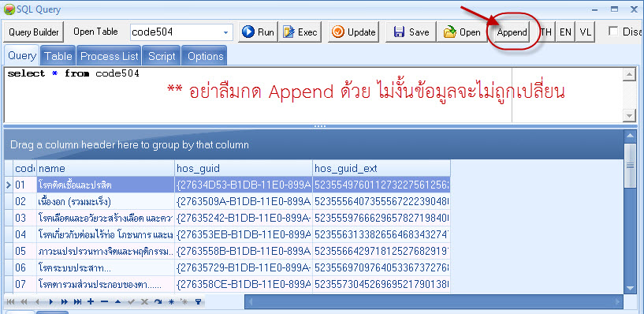The width and height of the screenshot is (644, 314).
Task: Click the grid vertical scrollbar thumb
Action: click(x=630, y=165)
